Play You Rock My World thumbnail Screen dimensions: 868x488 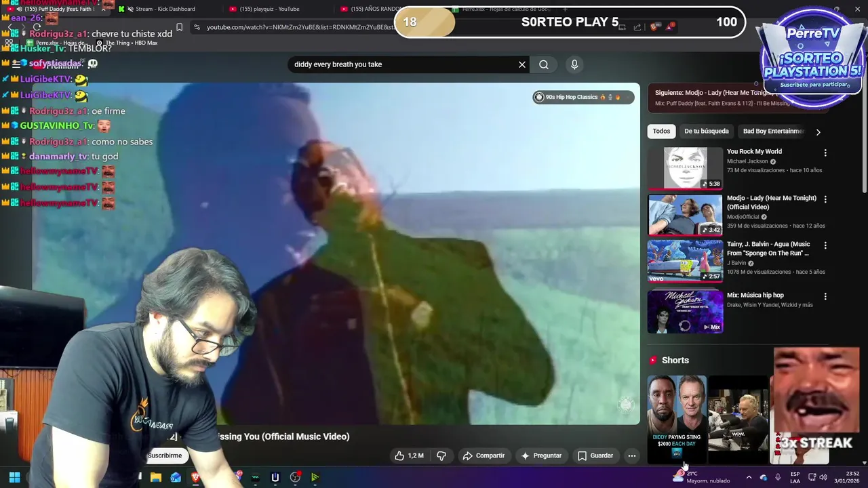click(x=685, y=168)
